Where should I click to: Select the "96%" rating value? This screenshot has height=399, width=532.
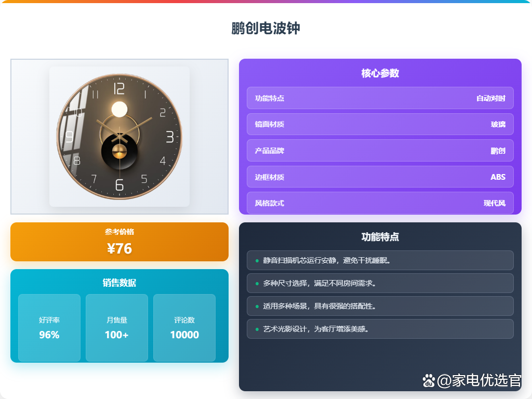click(49, 335)
